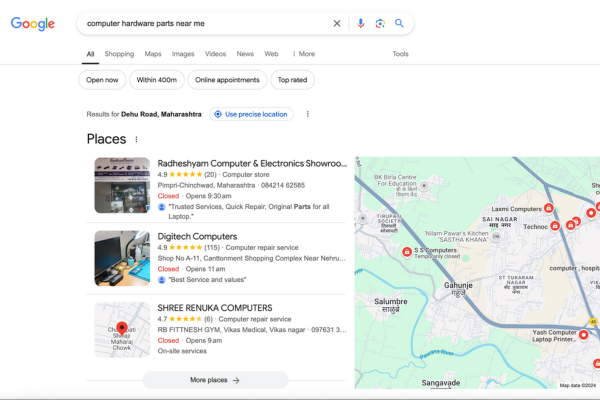Open the options dots next to Places heading

137,139
